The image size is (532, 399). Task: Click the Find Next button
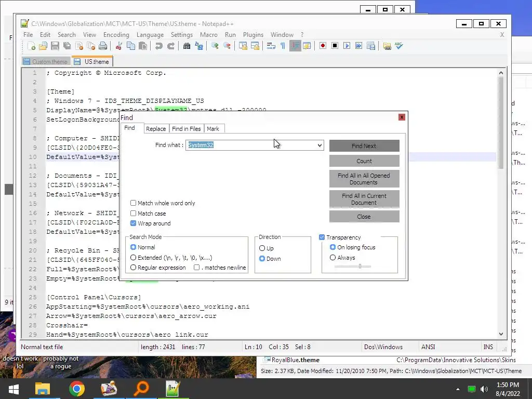pos(364,146)
